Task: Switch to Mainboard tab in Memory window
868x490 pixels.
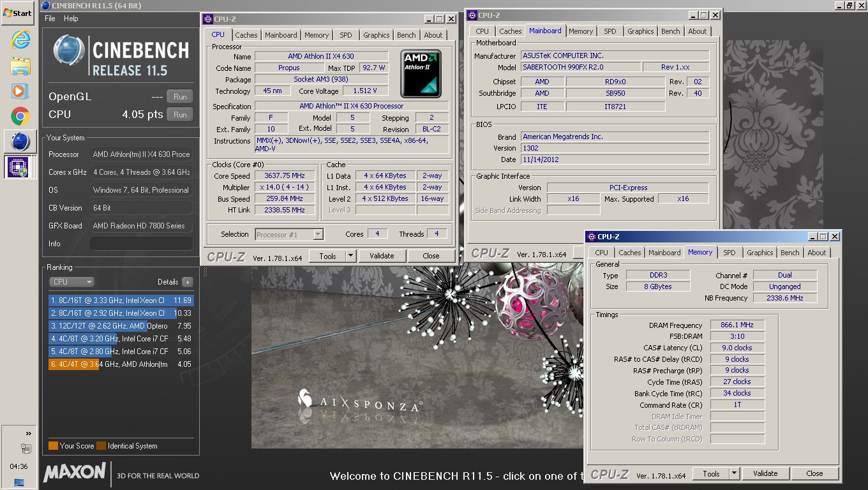Action: (x=664, y=253)
